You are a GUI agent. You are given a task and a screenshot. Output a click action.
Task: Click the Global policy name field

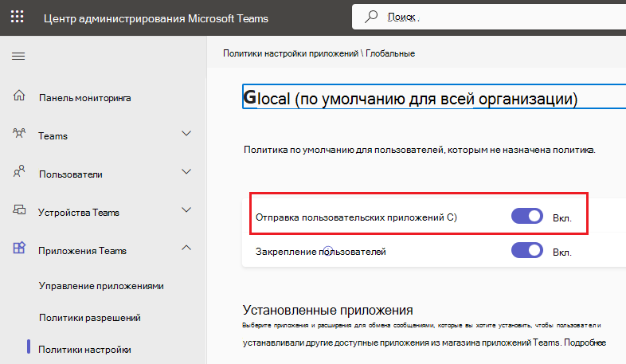pyautogui.click(x=434, y=96)
